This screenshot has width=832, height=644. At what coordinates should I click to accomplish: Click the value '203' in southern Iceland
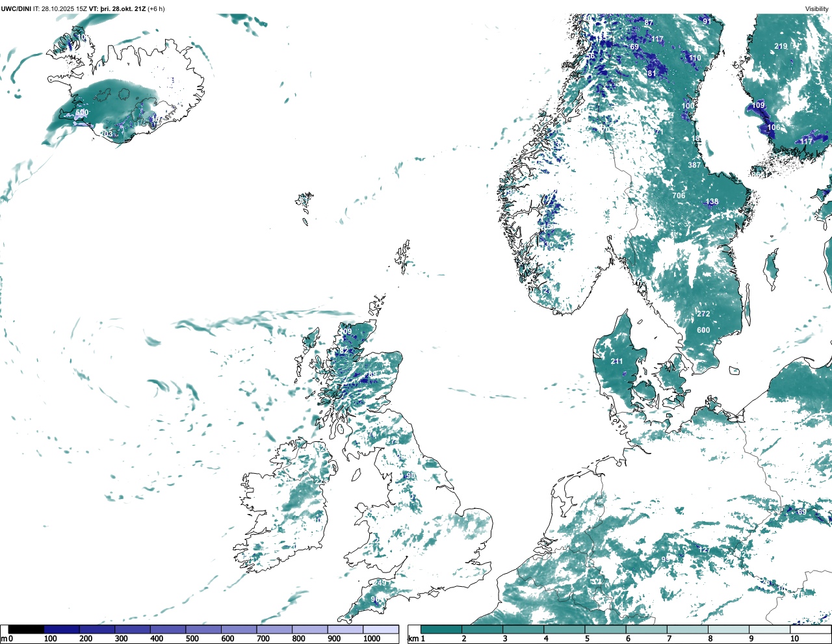click(x=106, y=135)
